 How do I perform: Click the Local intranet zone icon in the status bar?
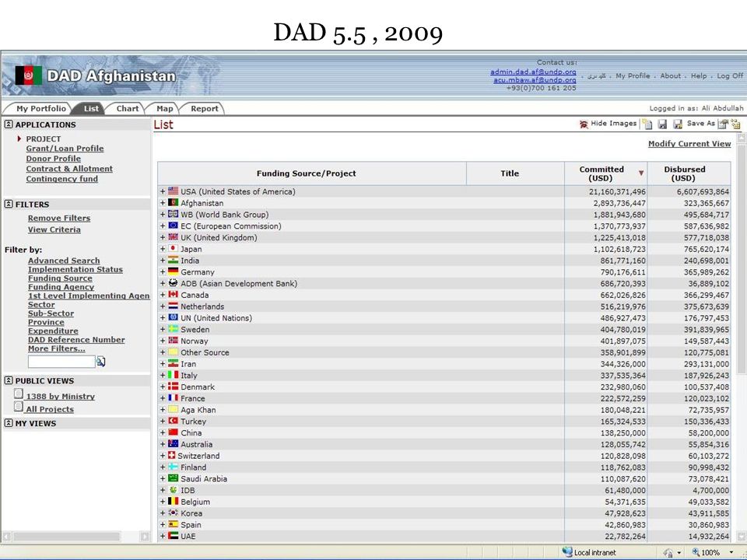tap(567, 552)
